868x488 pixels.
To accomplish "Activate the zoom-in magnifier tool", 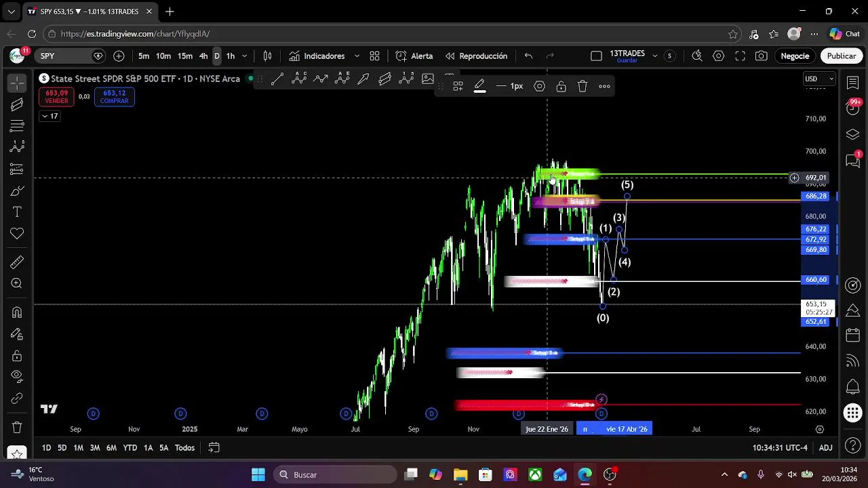I will (x=17, y=284).
